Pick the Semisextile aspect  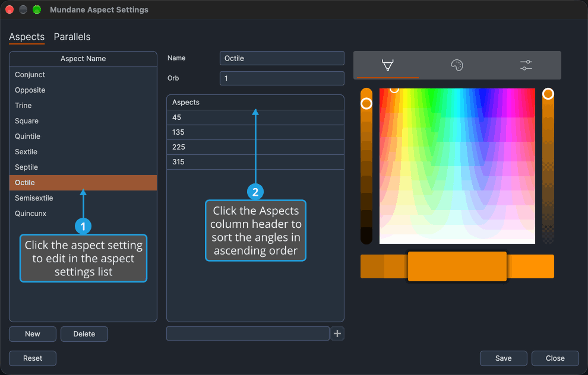coord(83,198)
